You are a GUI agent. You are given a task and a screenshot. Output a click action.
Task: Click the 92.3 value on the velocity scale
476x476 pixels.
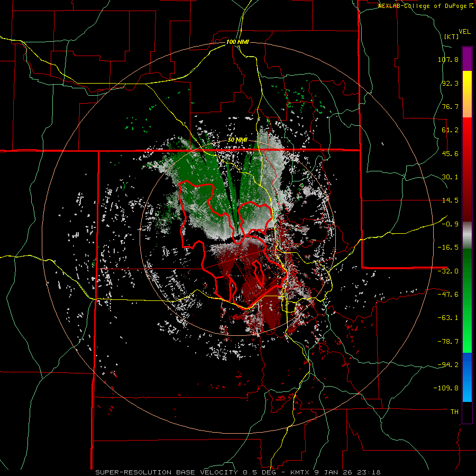pos(450,83)
